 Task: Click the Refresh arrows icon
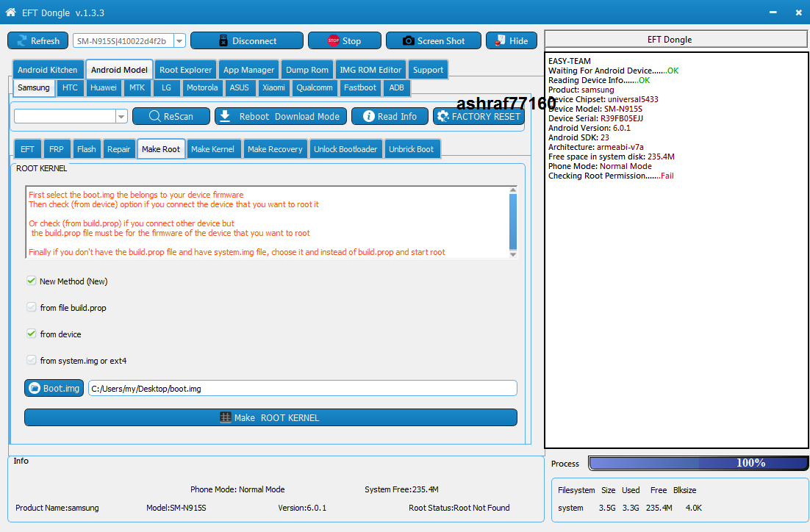coord(22,41)
